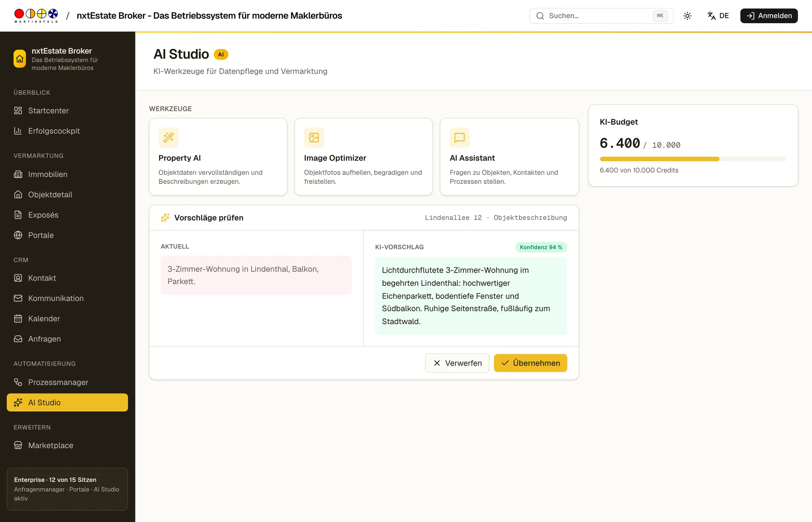Click the Erfolgscockpit chart icon
812x522 pixels.
(x=18, y=131)
